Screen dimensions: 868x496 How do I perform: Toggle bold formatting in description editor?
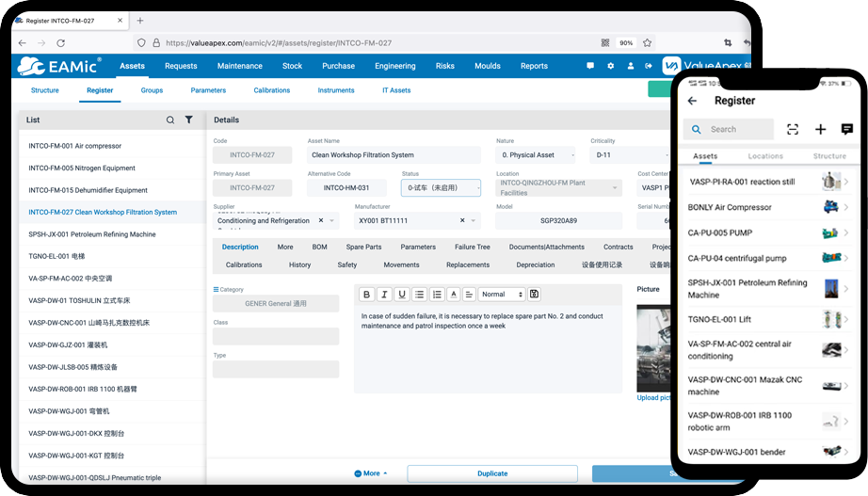pos(367,295)
